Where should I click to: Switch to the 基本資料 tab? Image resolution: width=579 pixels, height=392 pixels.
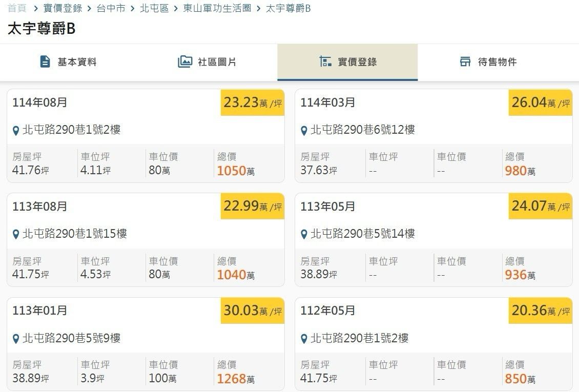point(69,62)
